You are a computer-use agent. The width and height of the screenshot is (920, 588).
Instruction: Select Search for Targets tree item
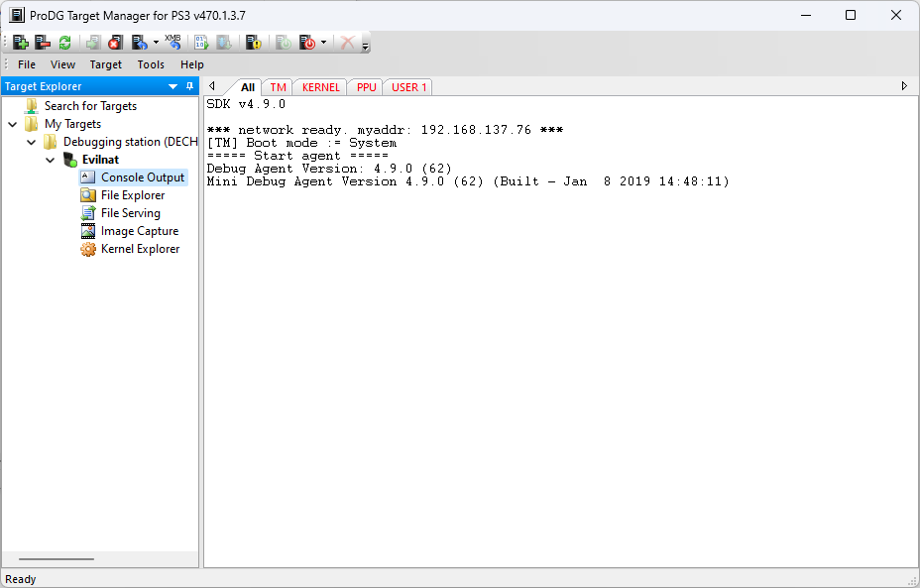[x=90, y=106]
